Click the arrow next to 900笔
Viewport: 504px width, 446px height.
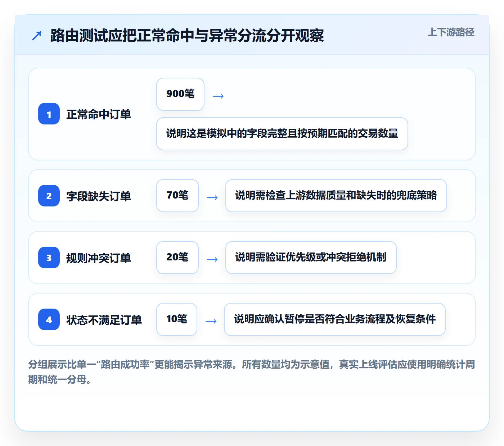point(218,96)
